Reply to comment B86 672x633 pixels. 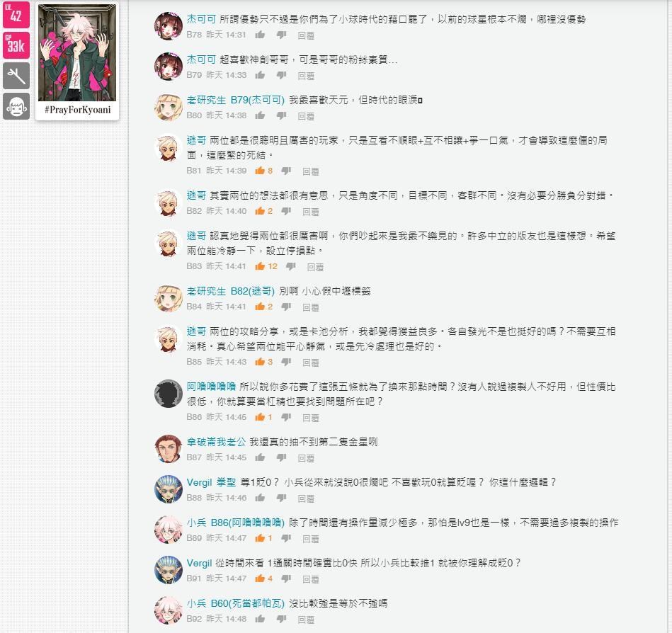[x=311, y=418]
